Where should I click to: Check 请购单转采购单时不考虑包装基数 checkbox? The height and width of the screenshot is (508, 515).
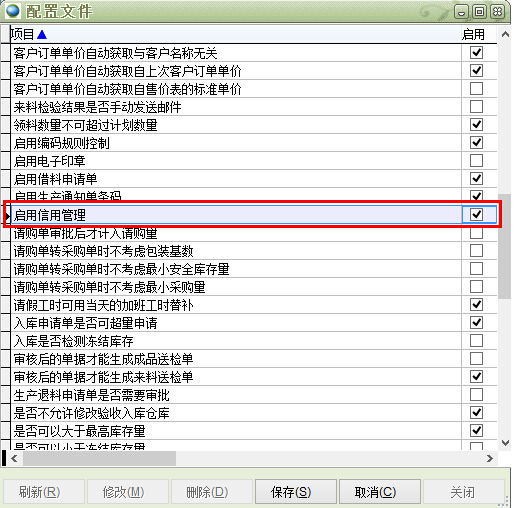(476, 250)
